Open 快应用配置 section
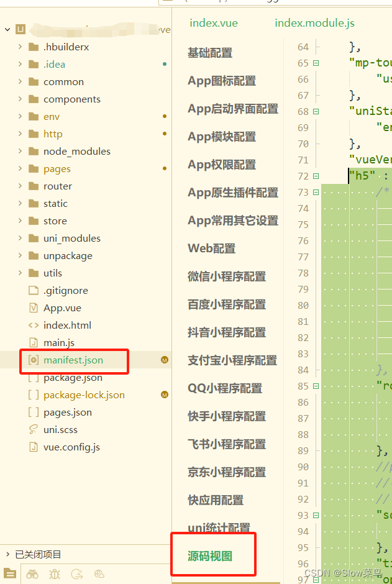Image resolution: width=392 pixels, height=584 pixels. click(x=216, y=500)
